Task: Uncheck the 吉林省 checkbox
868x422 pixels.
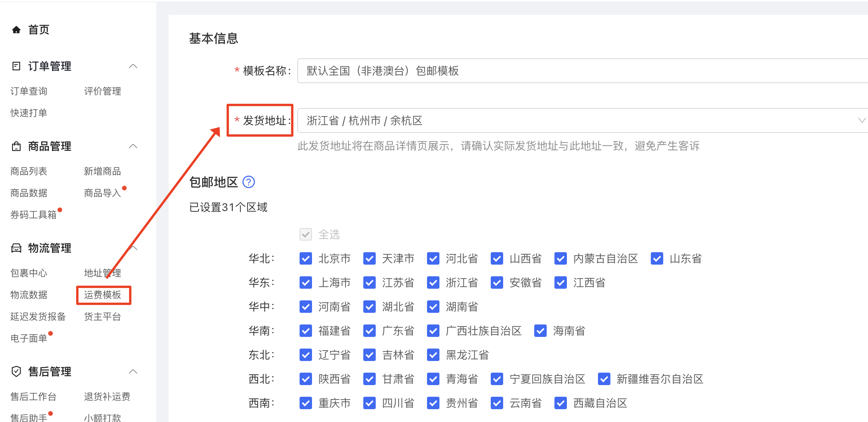Action: click(x=370, y=355)
